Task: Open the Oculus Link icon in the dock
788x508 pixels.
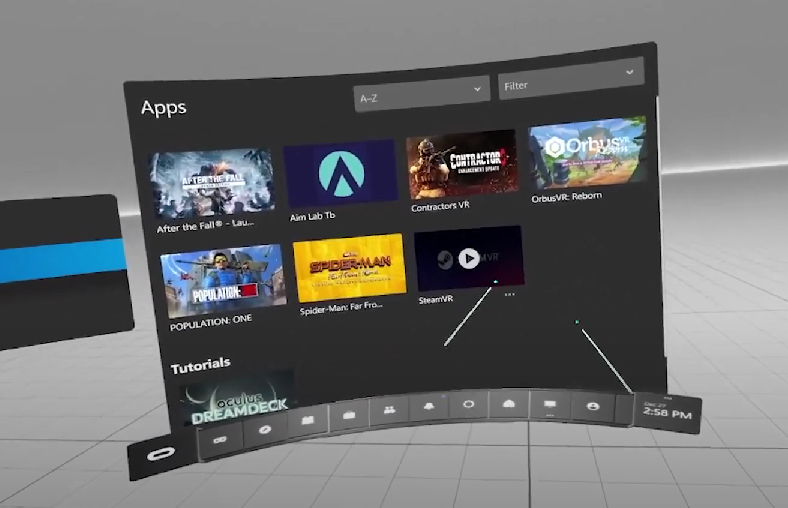Action: (x=220, y=440)
